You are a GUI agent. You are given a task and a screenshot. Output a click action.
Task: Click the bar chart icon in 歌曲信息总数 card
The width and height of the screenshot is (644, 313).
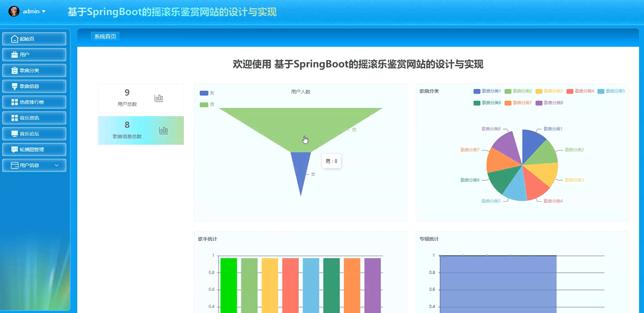coord(164,130)
